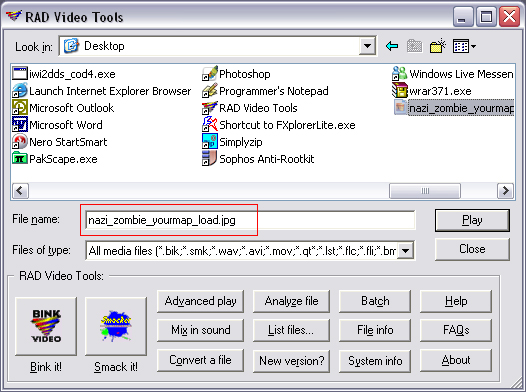Select 'Sophos Anti-Rootkit' file name text
Image resolution: width=526 pixels, height=392 pixels.
pos(267,159)
